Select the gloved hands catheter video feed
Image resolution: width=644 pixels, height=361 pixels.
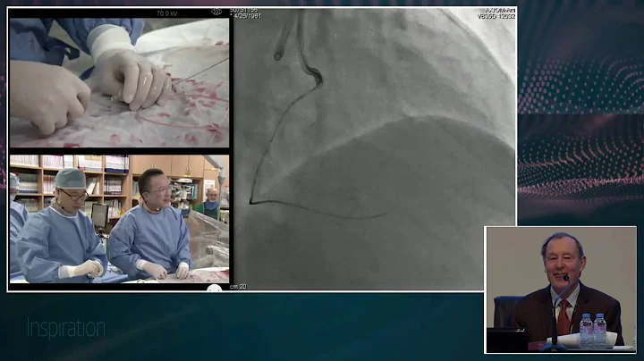(120, 82)
